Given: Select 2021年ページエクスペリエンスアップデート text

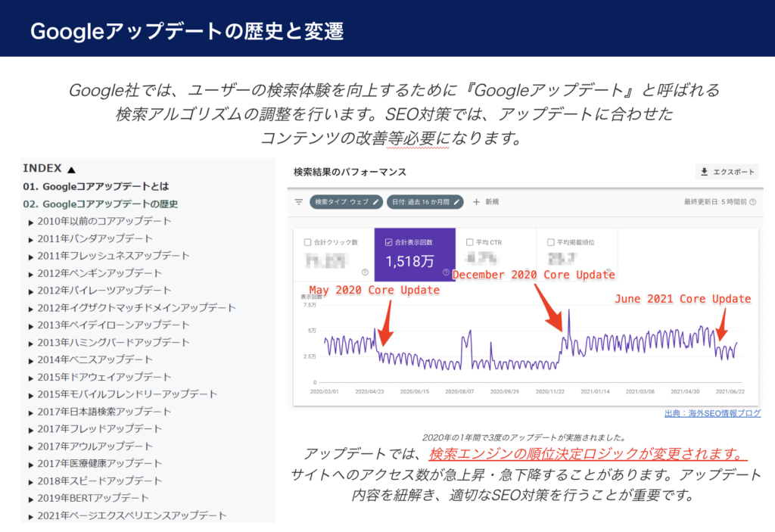Looking at the screenshot, I should click(x=132, y=515).
